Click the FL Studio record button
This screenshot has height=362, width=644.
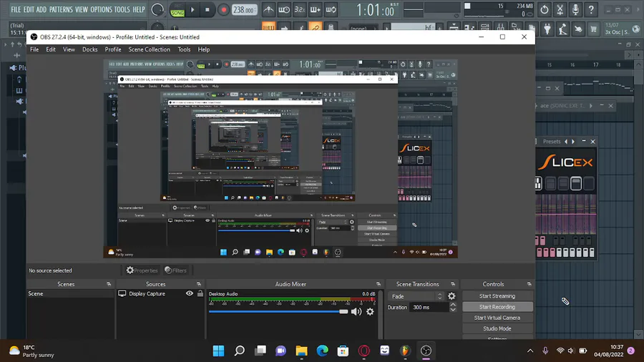click(x=223, y=10)
